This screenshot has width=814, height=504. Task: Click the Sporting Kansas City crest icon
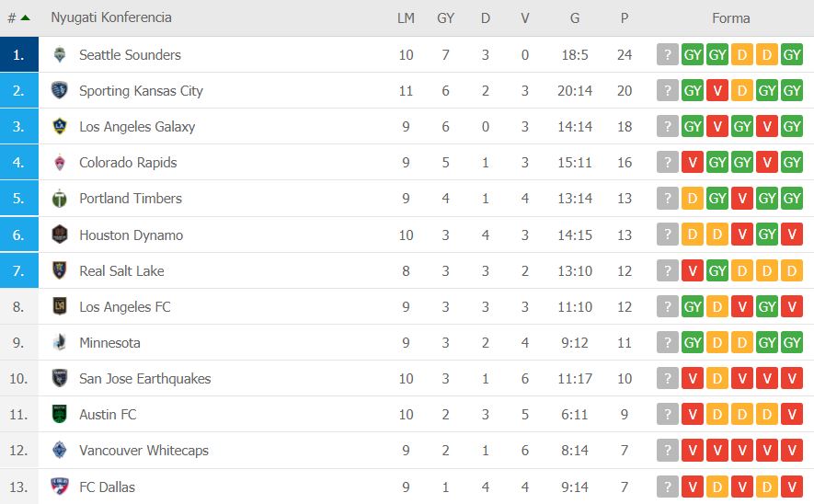point(60,90)
